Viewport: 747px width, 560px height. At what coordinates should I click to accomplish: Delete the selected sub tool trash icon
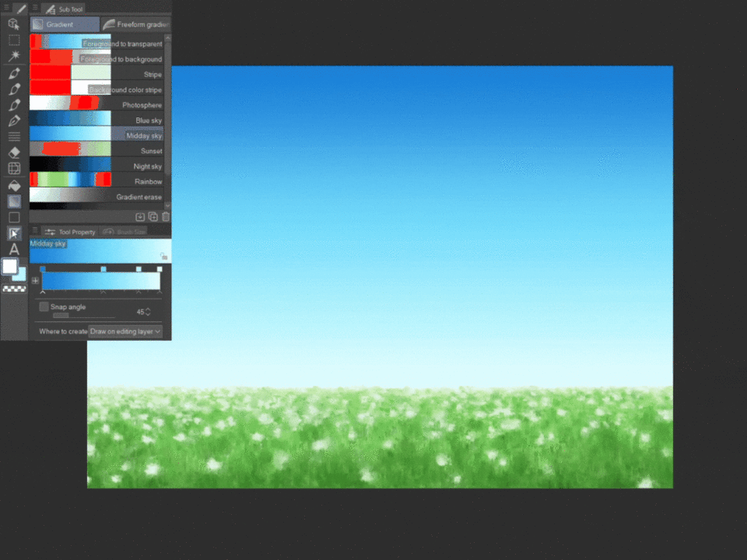point(165,217)
